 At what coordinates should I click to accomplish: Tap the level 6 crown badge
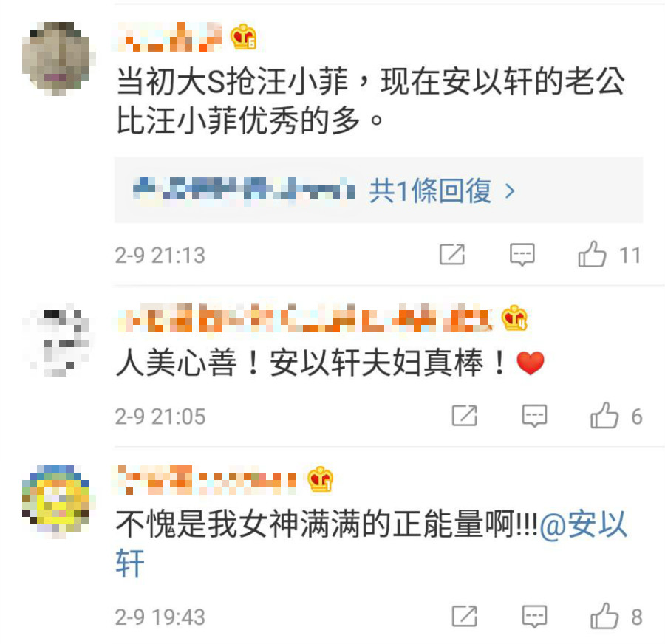tap(243, 37)
